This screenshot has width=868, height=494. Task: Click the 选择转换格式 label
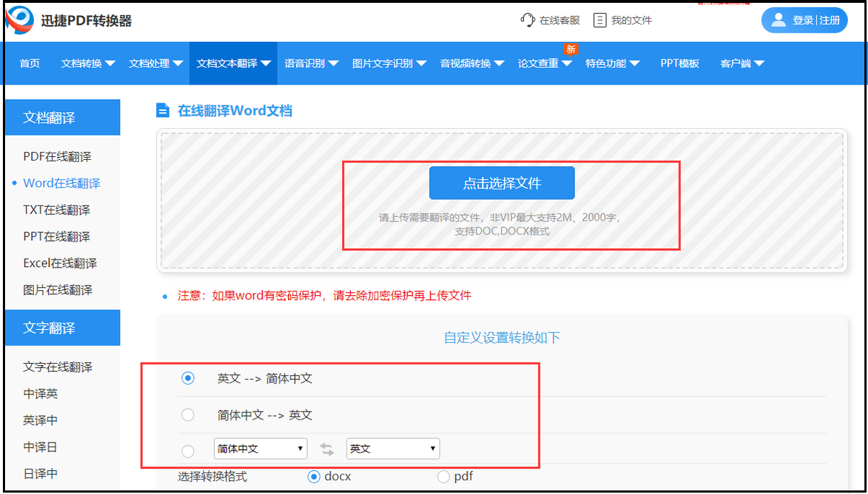tap(213, 477)
